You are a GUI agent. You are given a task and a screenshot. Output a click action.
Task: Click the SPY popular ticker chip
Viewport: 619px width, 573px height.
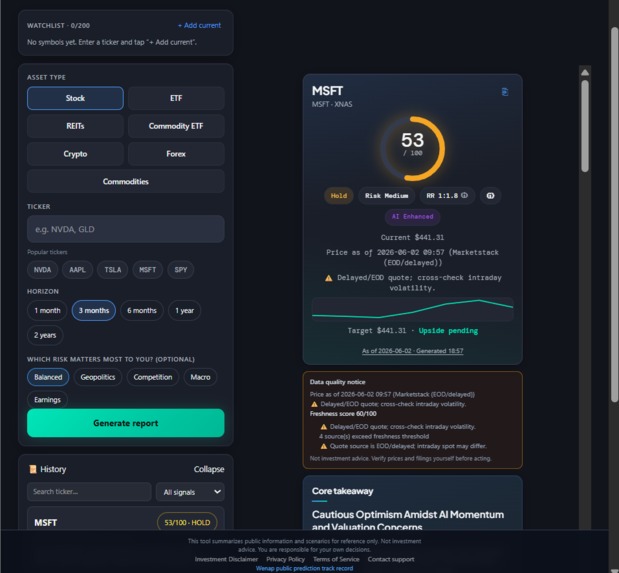181,270
